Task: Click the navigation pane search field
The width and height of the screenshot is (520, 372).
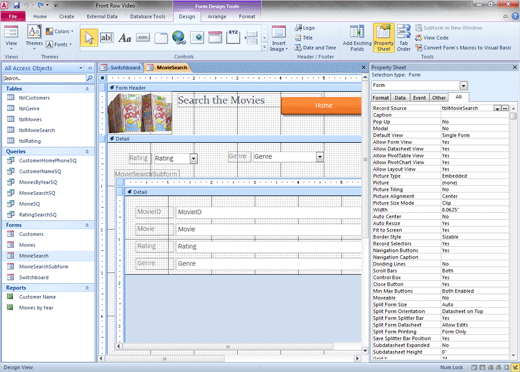Action: tap(44, 78)
